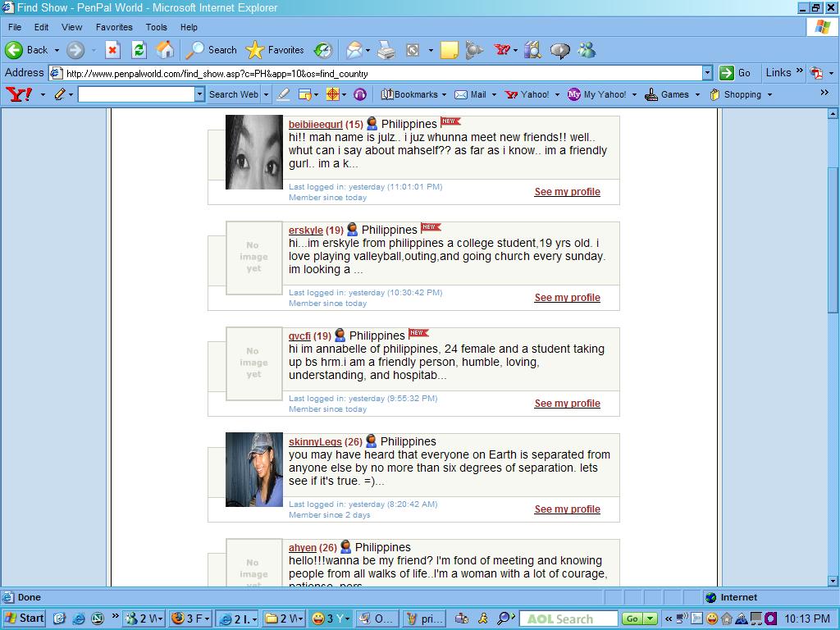Open the Yahoo Mail toolbar button
Image resolution: width=840 pixels, height=630 pixels.
click(471, 94)
